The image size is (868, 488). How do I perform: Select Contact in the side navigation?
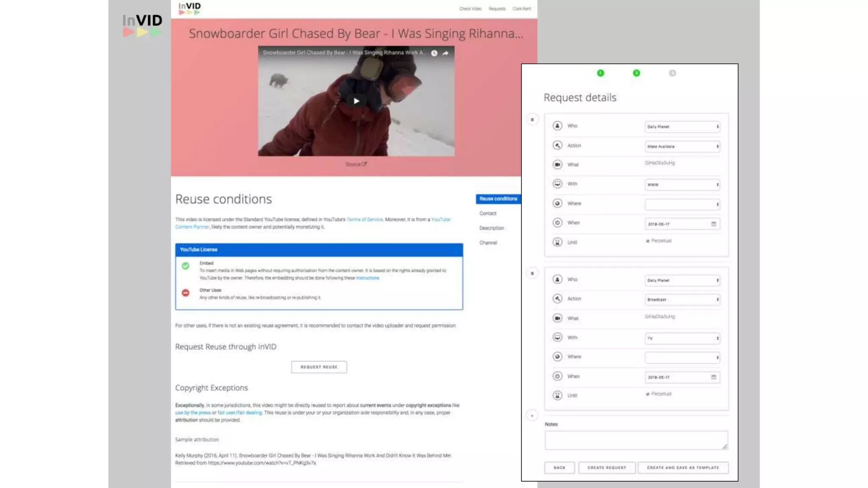tap(488, 213)
